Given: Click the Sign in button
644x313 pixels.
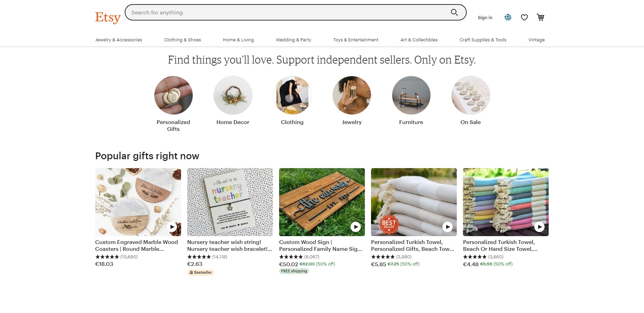Looking at the screenshot, I should tap(485, 18).
